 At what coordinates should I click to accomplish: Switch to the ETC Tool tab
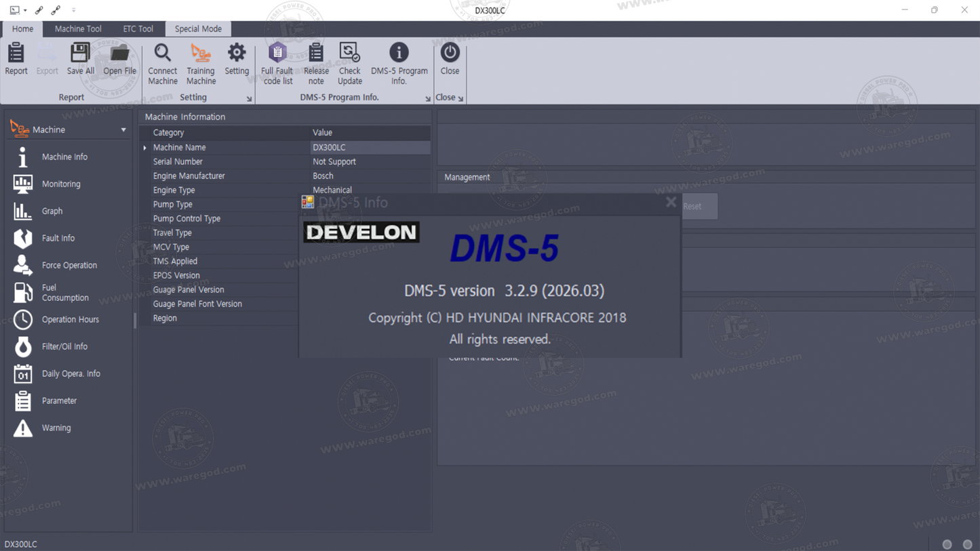tap(138, 28)
